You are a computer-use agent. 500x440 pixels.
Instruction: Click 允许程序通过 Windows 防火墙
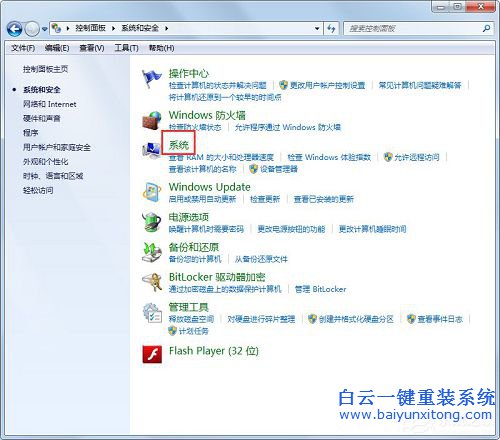288,127
